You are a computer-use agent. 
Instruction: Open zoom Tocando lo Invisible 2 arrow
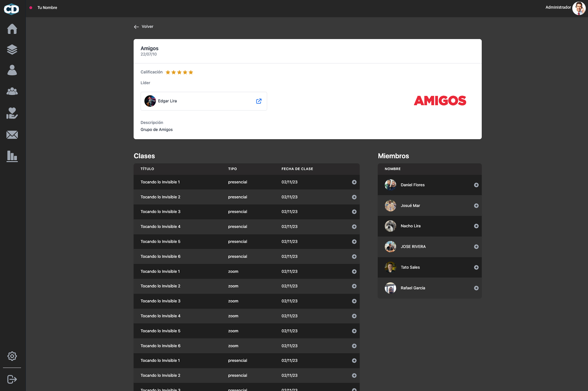click(x=354, y=286)
